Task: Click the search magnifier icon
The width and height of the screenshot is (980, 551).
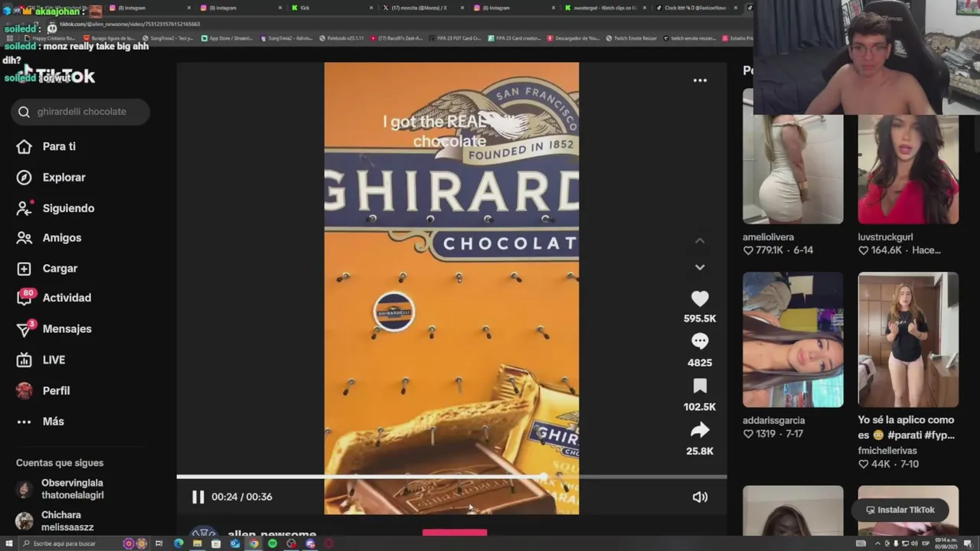Action: tap(24, 112)
